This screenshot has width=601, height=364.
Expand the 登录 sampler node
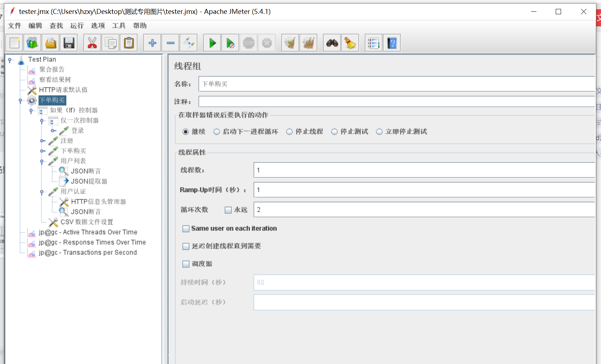(53, 131)
